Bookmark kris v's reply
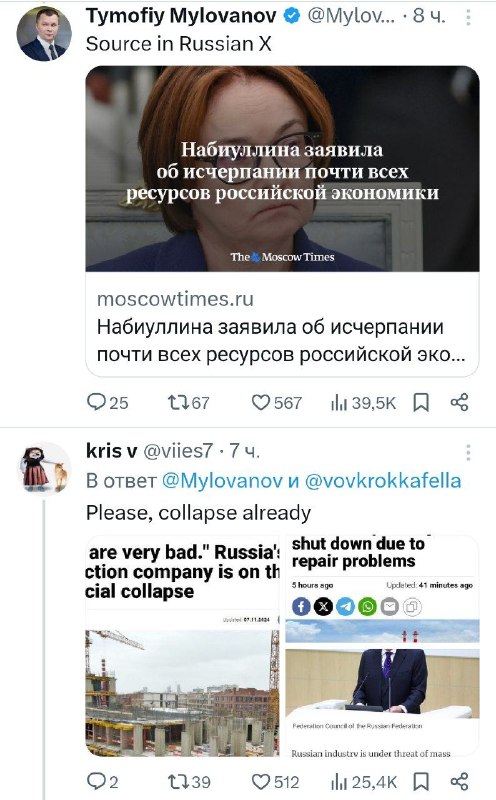Viewport: 496px width, 800px height. point(420,781)
